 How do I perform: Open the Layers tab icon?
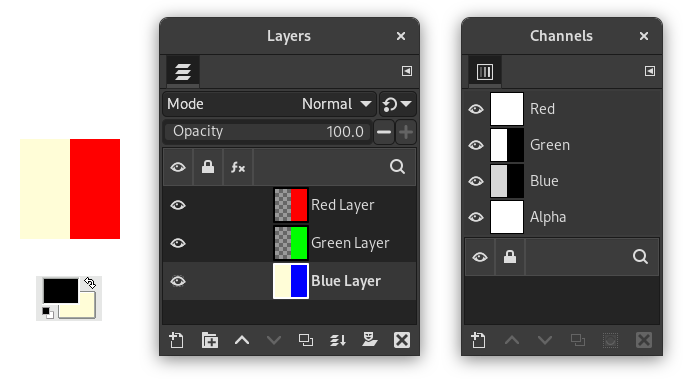[183, 71]
